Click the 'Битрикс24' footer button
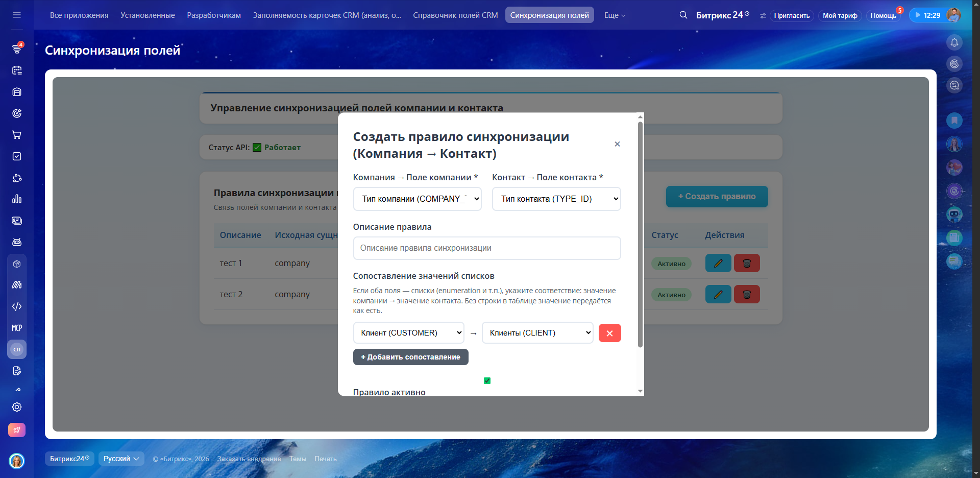 (x=69, y=459)
